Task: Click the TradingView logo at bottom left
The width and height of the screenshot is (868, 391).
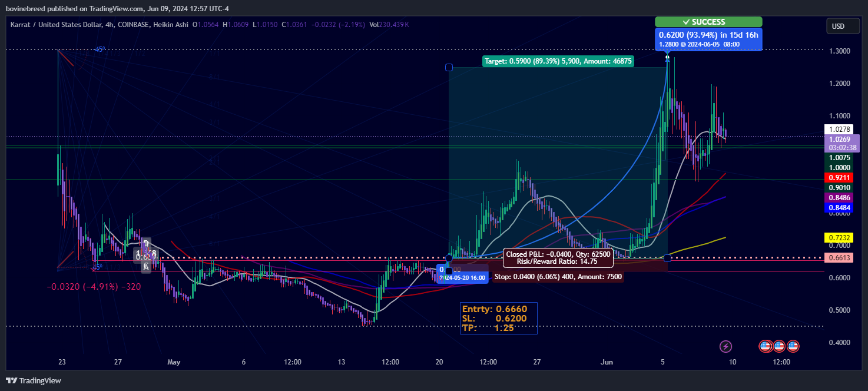Action: (x=34, y=380)
